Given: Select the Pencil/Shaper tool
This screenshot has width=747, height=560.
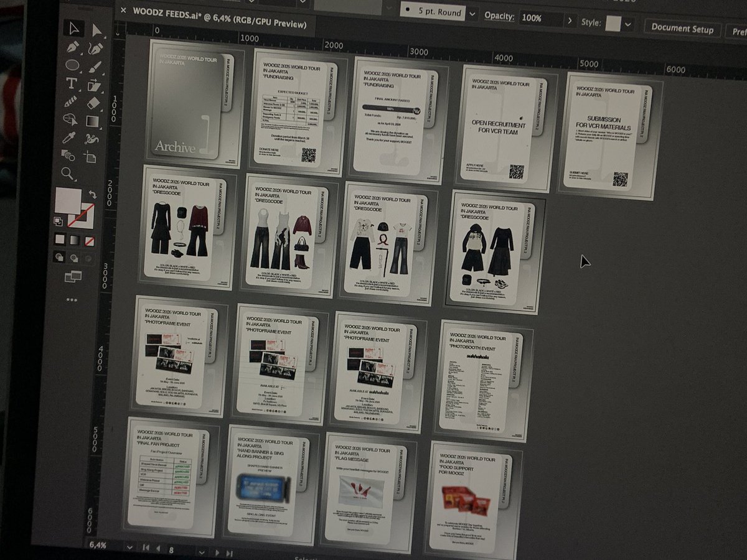Looking at the screenshot, I should coord(71,101).
